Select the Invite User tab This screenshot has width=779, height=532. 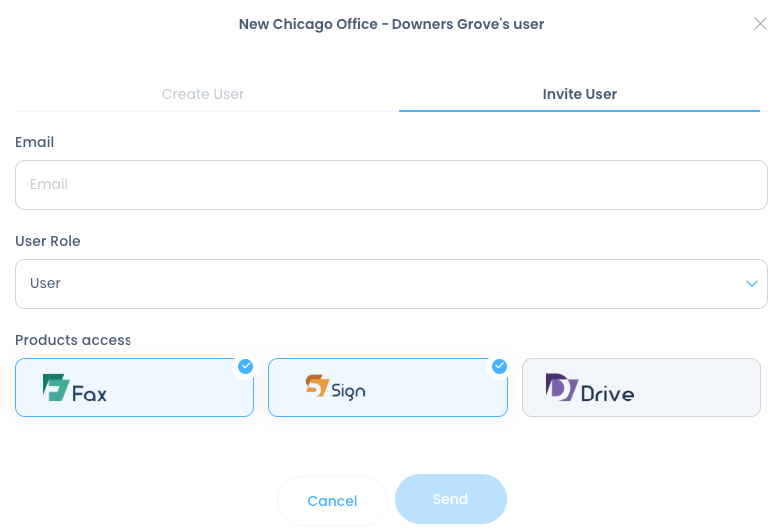point(579,94)
